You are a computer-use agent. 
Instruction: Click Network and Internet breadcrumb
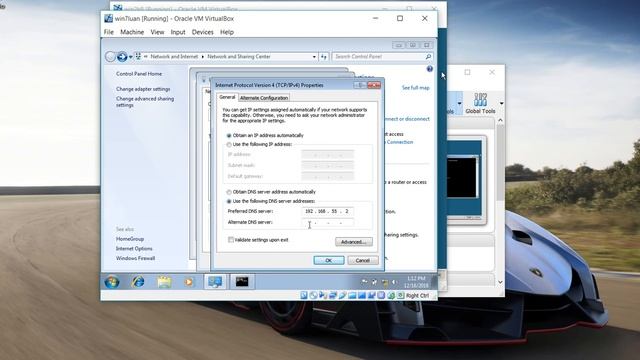tap(174, 57)
